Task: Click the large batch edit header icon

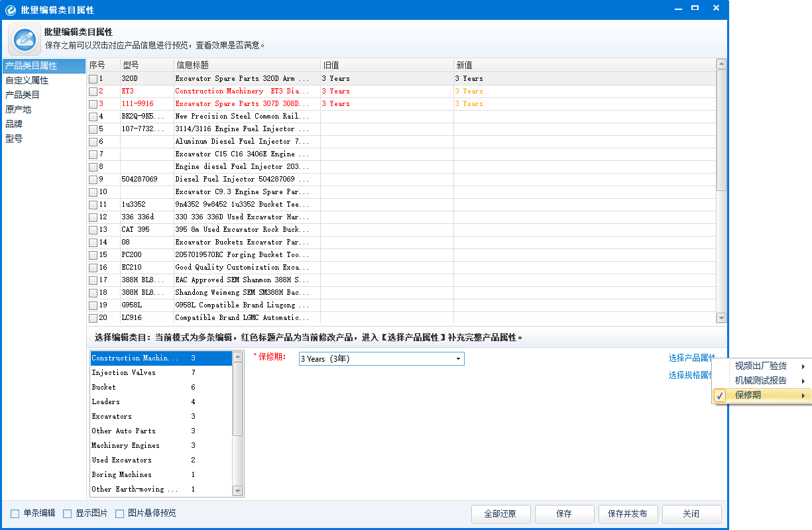Action: point(25,40)
